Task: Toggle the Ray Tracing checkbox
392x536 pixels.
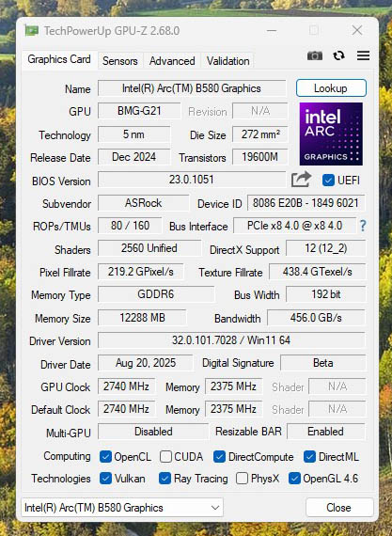Action: tap(165, 479)
